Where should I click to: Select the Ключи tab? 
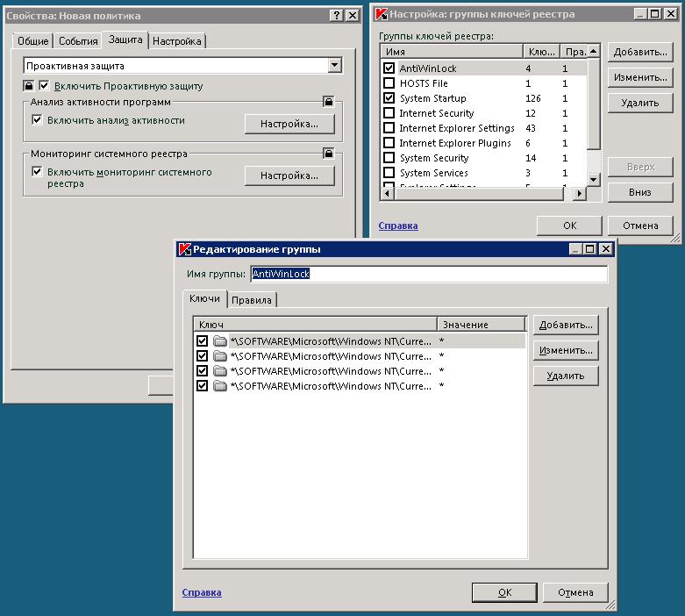(205, 298)
